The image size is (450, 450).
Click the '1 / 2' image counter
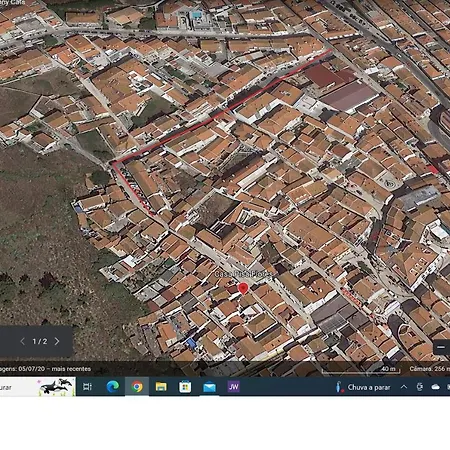40,341
